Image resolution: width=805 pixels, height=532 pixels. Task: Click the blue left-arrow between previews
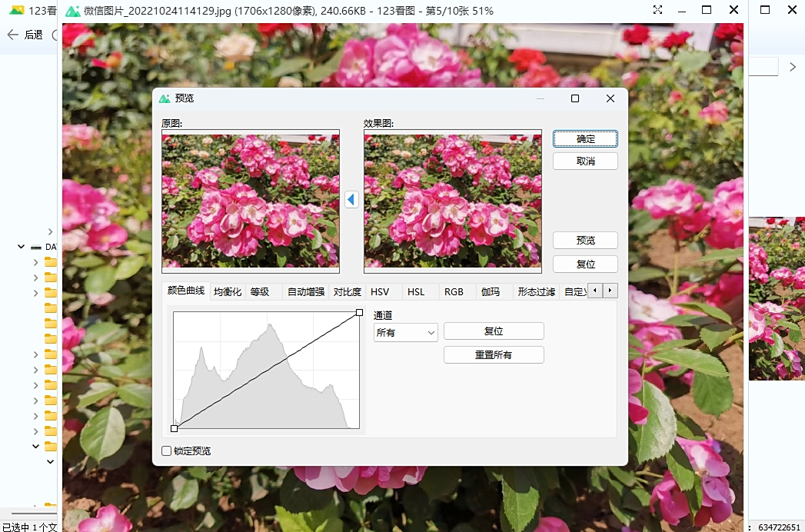[x=351, y=200]
